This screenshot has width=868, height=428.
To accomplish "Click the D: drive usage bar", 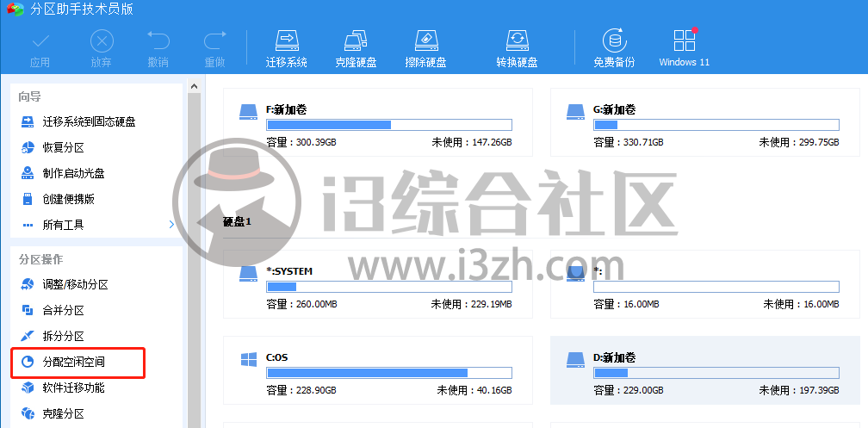I will (x=716, y=373).
